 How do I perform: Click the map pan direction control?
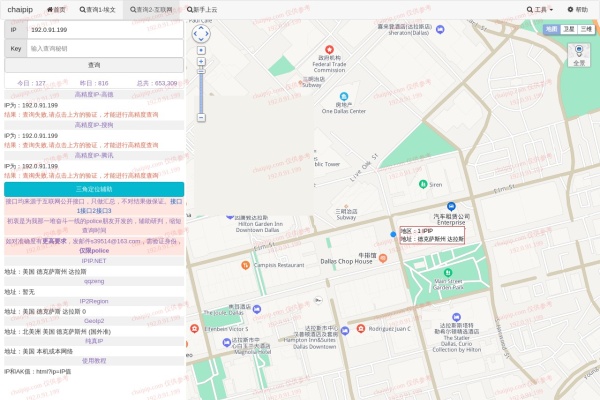pyautogui.click(x=201, y=33)
